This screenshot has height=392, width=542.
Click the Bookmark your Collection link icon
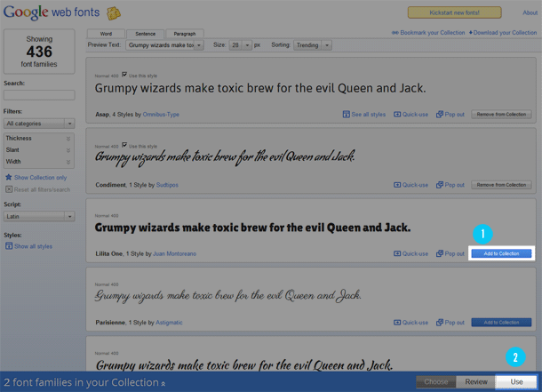(395, 33)
